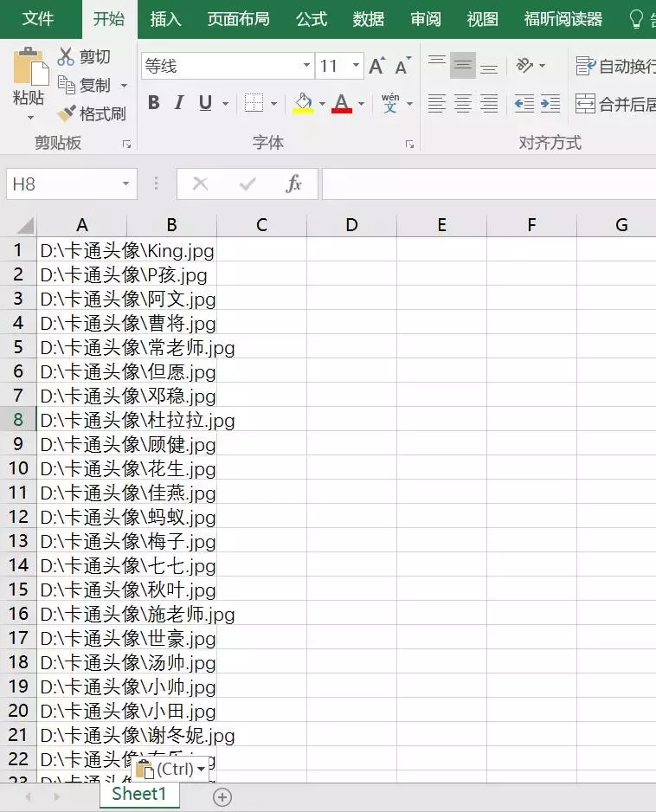656x812 pixels.
Task: Switch to 数据 Data tab
Action: point(368,19)
